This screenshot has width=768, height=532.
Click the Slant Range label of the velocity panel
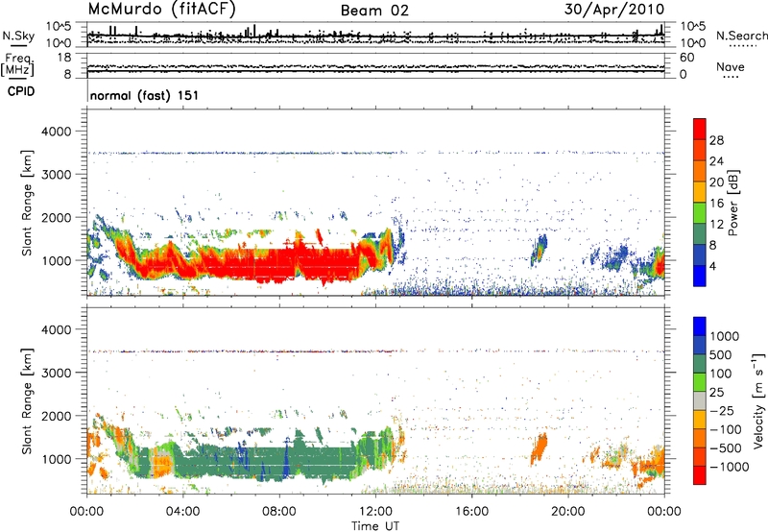pyautogui.click(x=27, y=401)
